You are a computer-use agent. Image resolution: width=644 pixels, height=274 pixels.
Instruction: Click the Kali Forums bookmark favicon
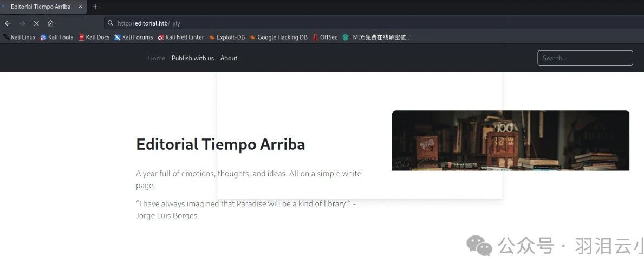(118, 37)
